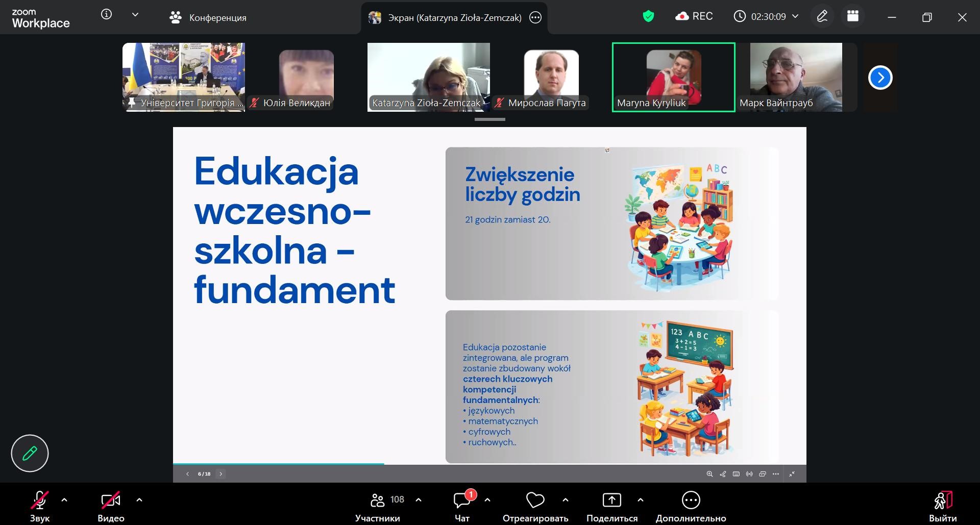Toggle the slide fullscreen icon
This screenshot has height=525, width=980.
[792, 474]
